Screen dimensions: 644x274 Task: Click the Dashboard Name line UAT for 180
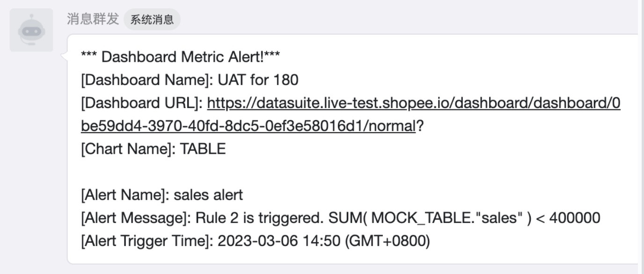(x=190, y=80)
